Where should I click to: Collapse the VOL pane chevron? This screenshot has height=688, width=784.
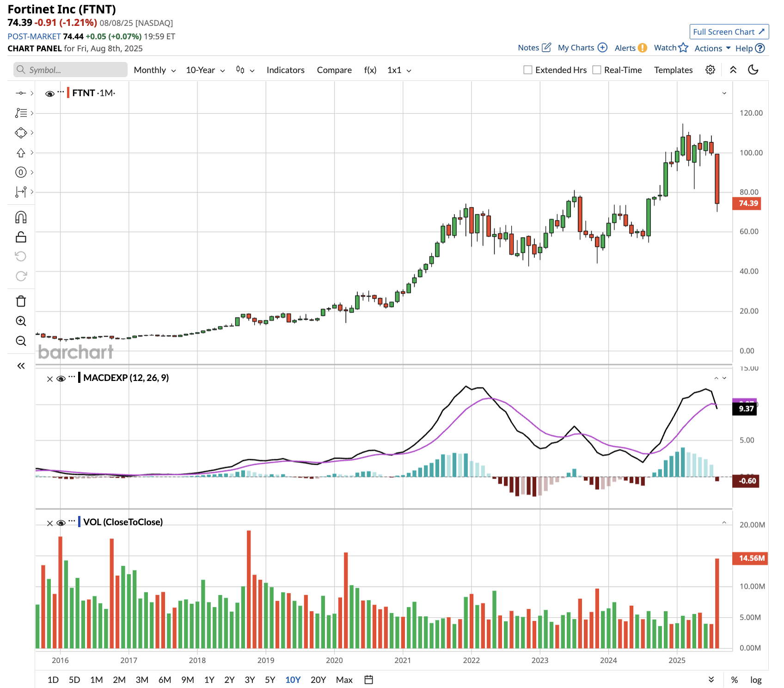pyautogui.click(x=724, y=523)
